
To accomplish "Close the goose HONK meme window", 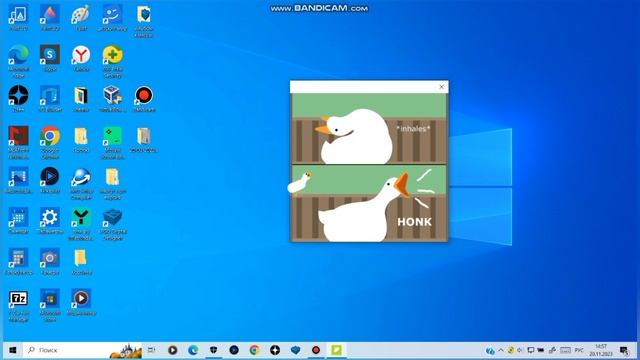I will point(441,87).
